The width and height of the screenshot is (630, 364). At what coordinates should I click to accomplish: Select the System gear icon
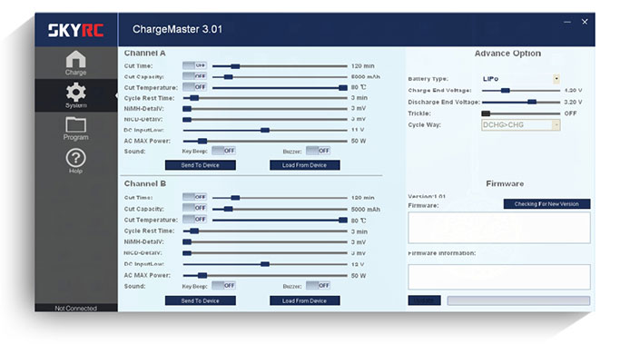tap(75, 95)
